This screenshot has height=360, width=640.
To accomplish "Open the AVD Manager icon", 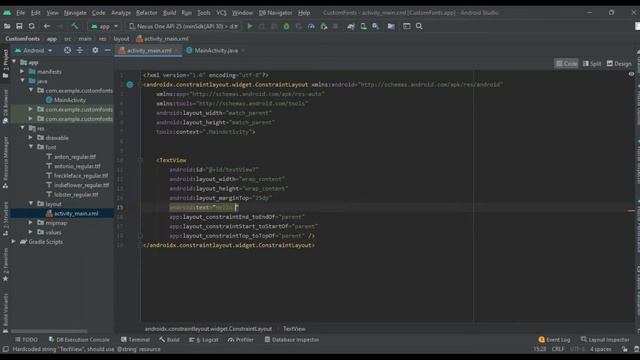I will [363, 26].
